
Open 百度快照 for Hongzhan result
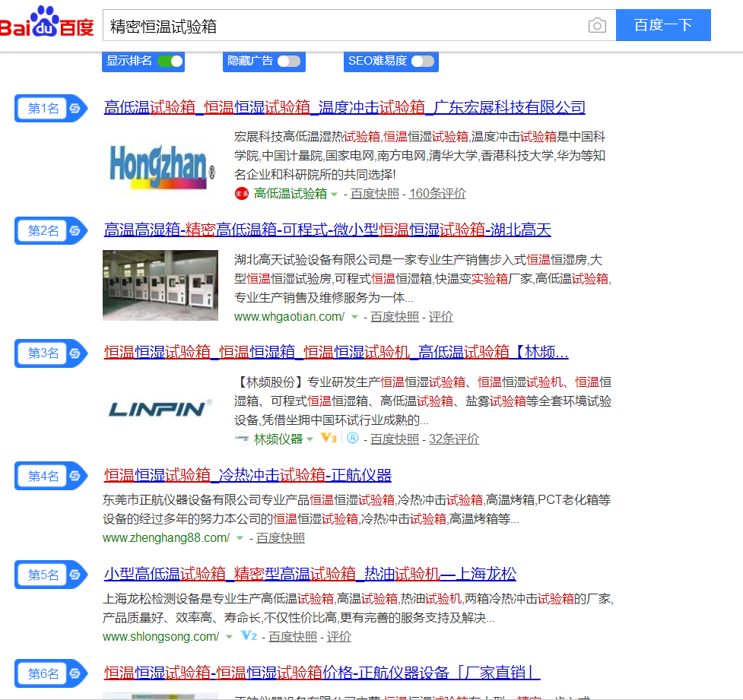click(375, 194)
